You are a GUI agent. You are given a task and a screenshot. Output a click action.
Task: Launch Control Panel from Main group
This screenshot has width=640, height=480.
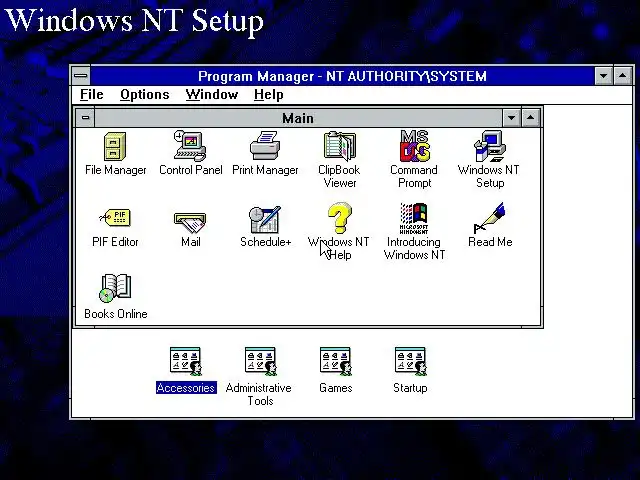pos(190,146)
